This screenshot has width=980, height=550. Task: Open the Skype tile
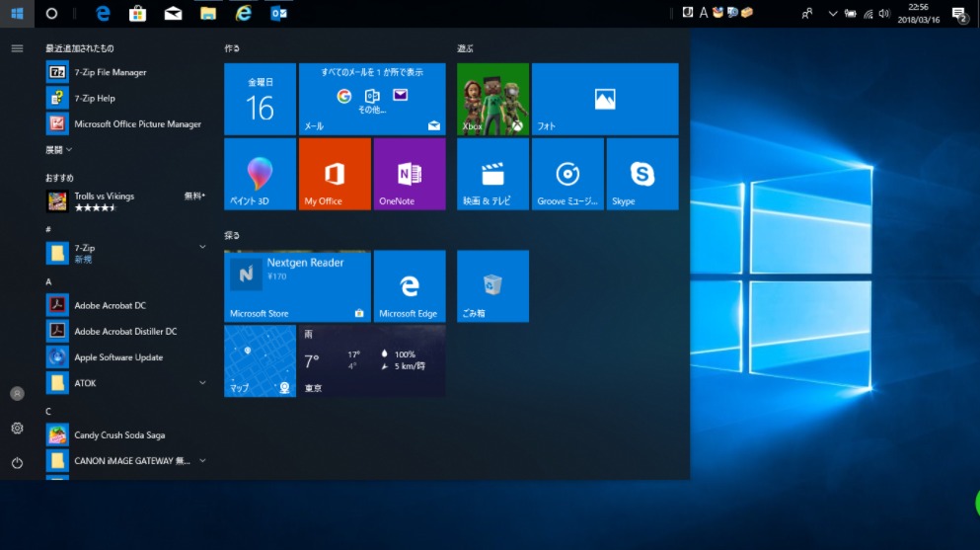(641, 174)
